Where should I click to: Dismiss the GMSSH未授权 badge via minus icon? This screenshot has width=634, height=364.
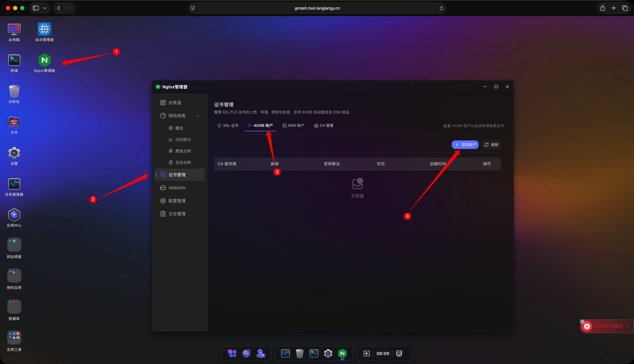coord(582,322)
